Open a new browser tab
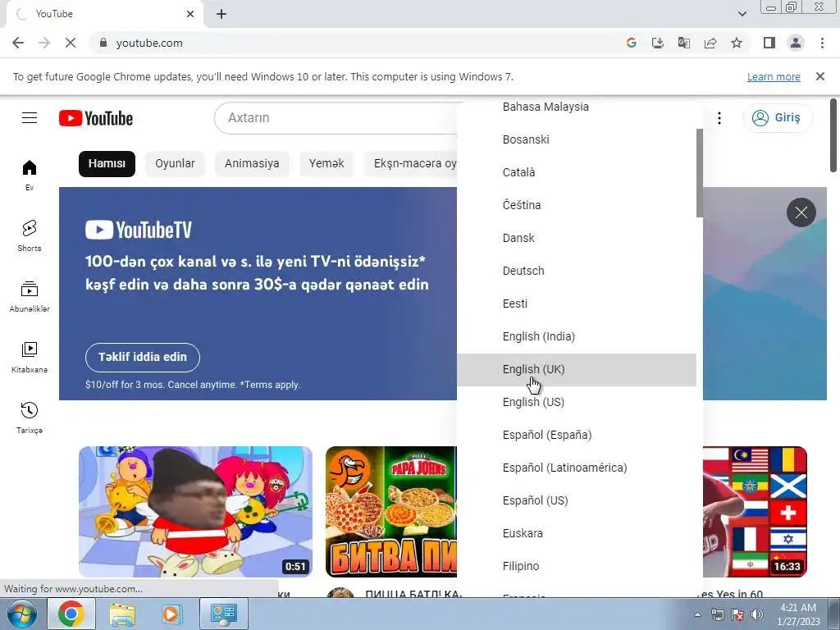 pos(221,14)
